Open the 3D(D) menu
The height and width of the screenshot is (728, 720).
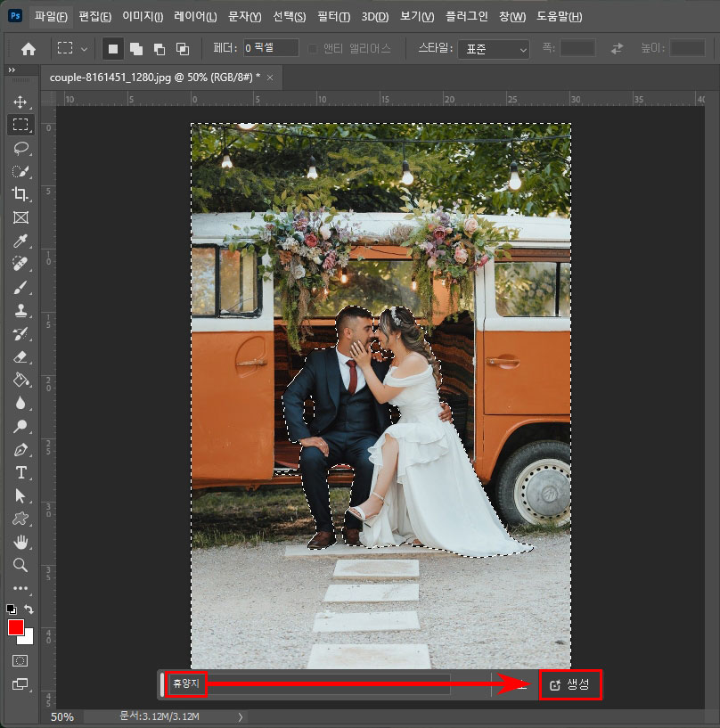click(375, 17)
